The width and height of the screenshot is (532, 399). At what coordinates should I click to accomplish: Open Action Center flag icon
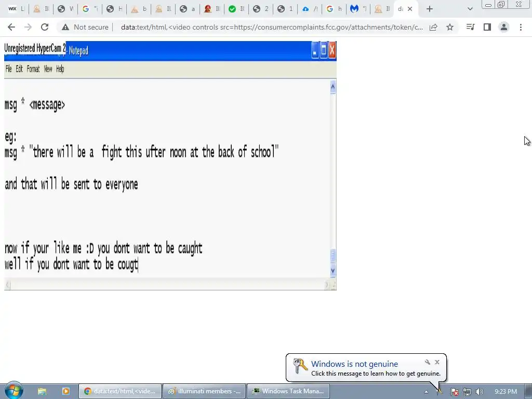[454, 392]
